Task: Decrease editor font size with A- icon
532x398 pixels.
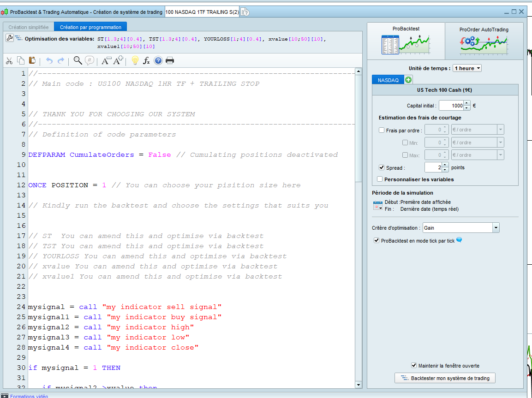Action: click(x=106, y=60)
